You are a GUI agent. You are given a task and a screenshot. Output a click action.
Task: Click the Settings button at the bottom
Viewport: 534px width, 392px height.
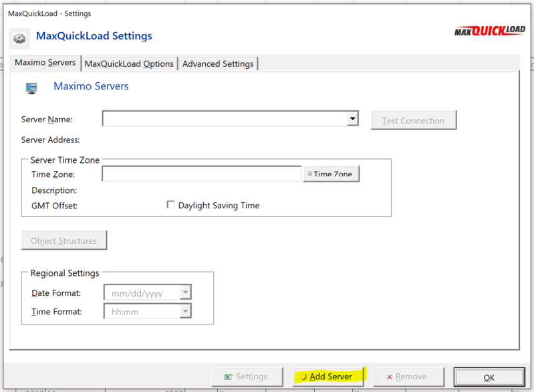[247, 377]
